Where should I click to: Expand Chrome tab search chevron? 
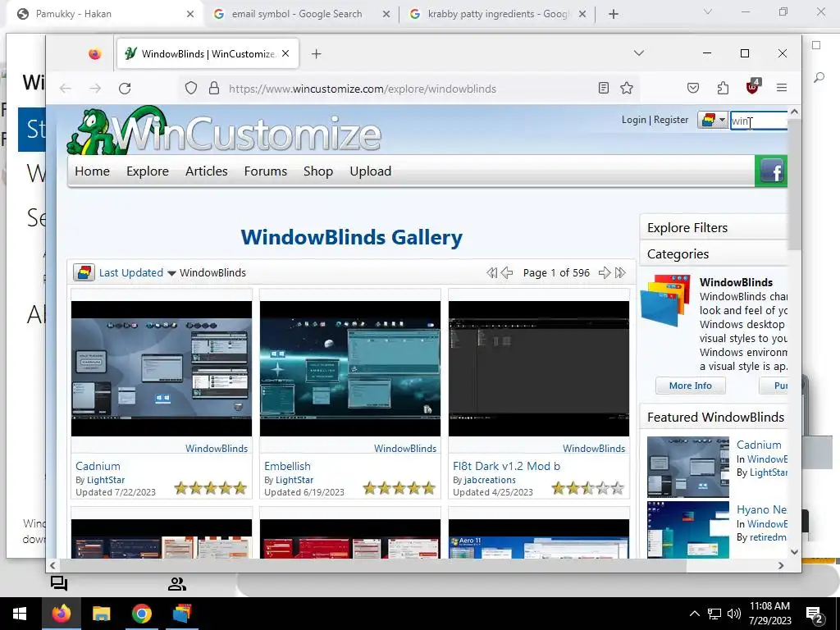click(x=708, y=11)
